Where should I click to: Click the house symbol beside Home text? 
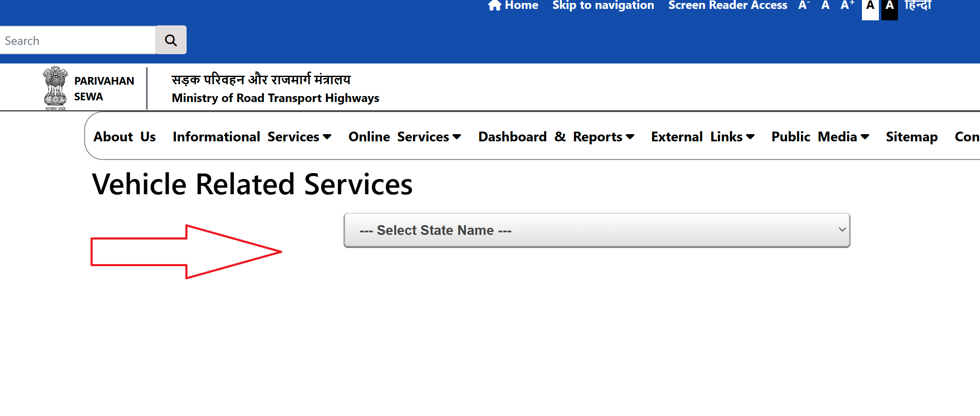[494, 6]
